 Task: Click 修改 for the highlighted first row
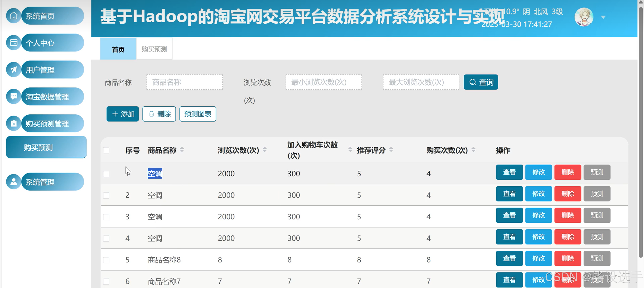(x=538, y=172)
